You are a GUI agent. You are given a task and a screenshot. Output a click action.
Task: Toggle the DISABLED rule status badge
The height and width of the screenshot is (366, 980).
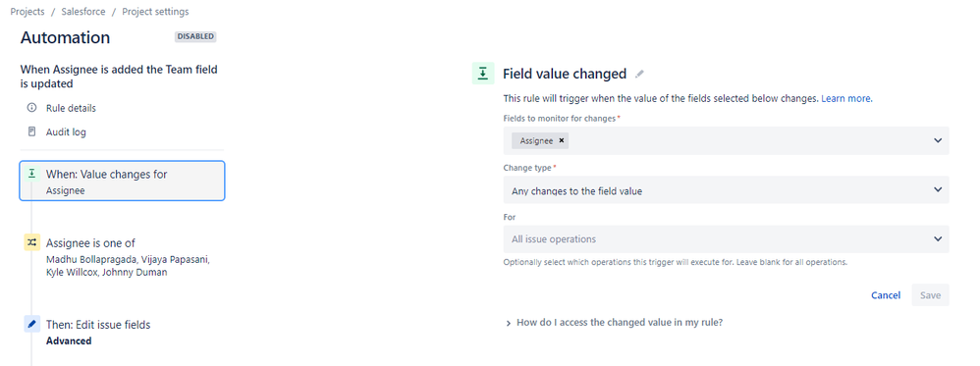click(195, 37)
